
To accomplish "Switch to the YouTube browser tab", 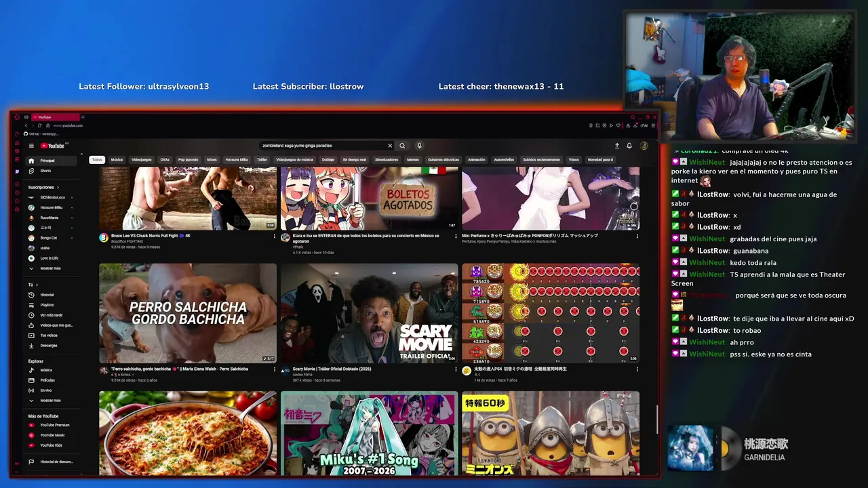I will tap(54, 117).
